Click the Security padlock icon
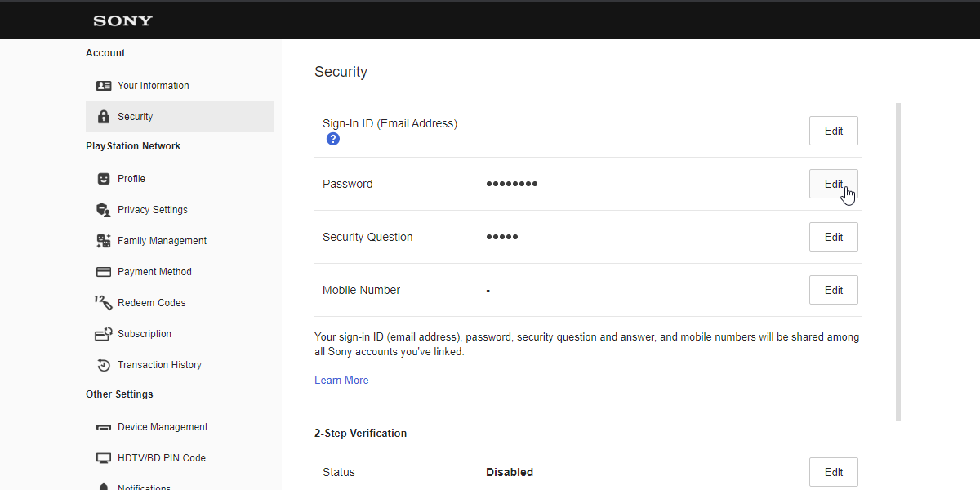 (x=104, y=117)
